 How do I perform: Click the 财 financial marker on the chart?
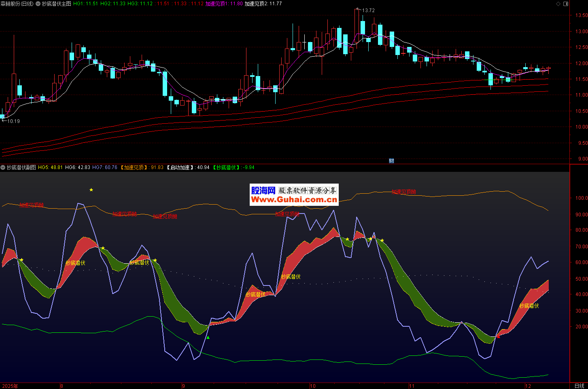pos(391,161)
